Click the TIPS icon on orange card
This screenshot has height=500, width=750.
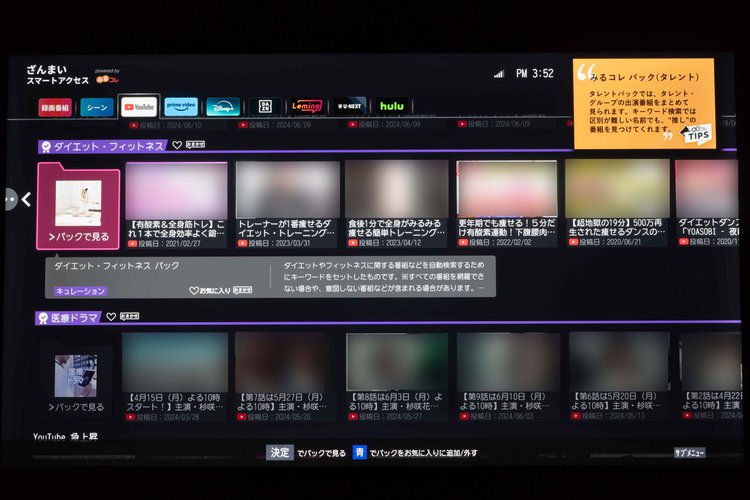pyautogui.click(x=696, y=133)
